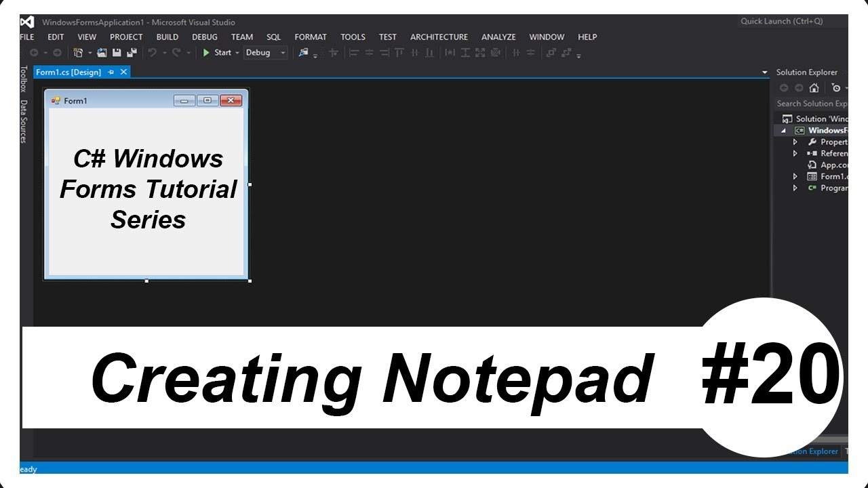Click the Align to Grid toolbar icon
This screenshot has width=868, height=488.
[x=334, y=52]
